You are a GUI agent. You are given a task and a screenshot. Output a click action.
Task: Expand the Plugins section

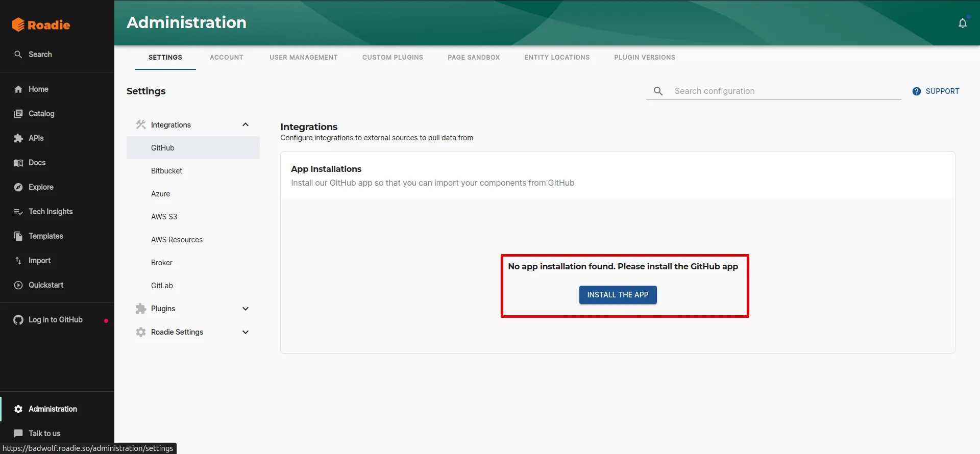[245, 309]
